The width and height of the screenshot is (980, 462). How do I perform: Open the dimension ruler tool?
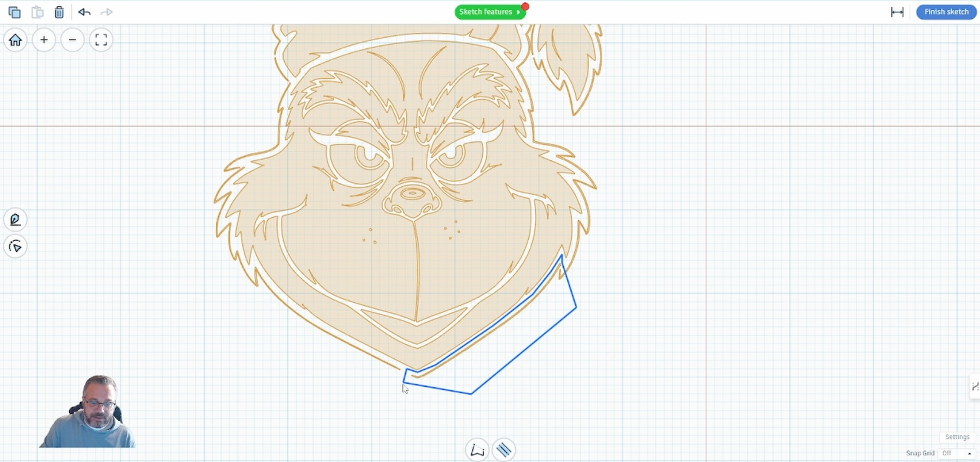[897, 12]
